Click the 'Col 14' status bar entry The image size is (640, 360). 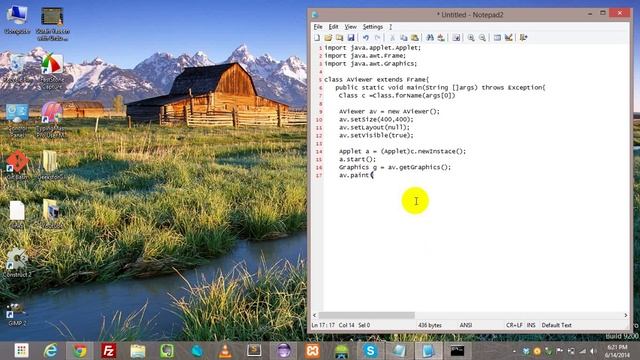point(347,325)
